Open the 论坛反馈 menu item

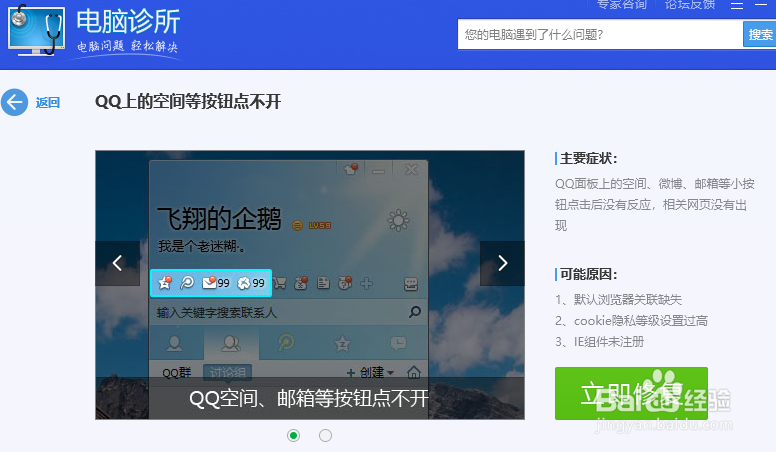pyautogui.click(x=690, y=5)
